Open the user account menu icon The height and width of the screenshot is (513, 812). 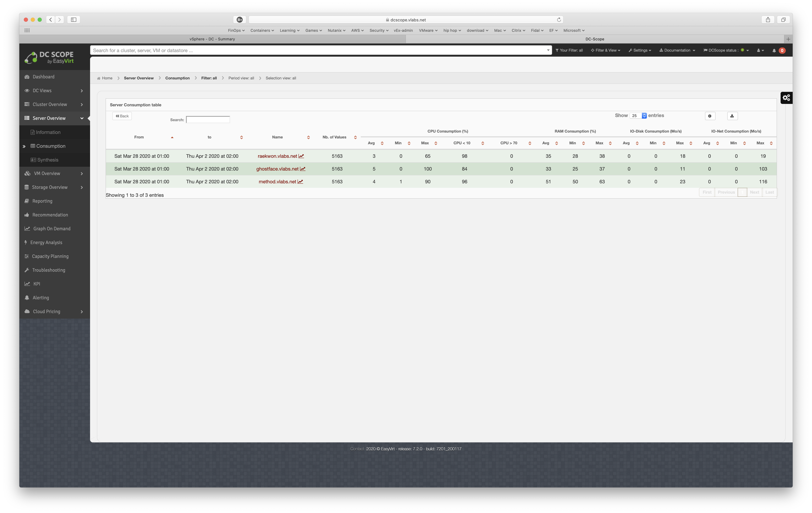(x=760, y=50)
